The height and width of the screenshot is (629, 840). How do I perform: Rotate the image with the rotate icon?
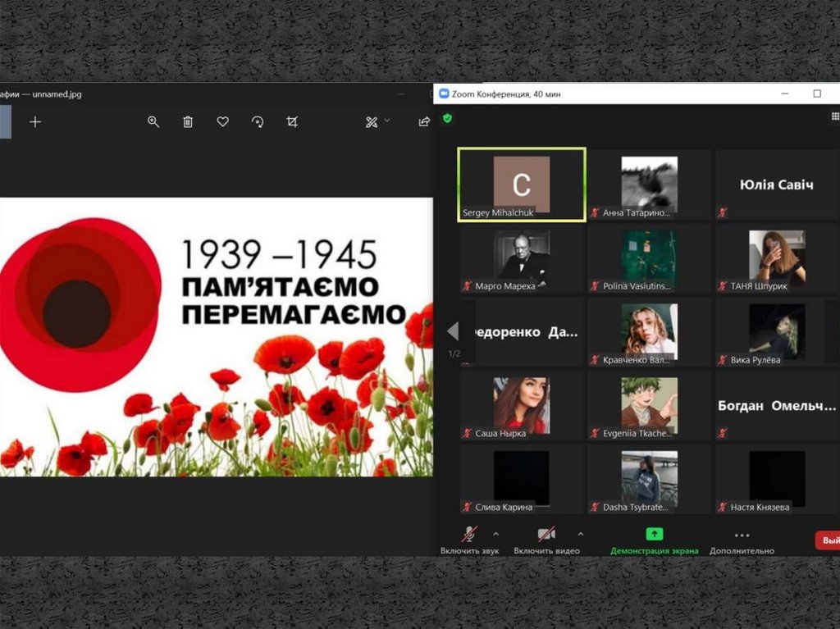click(258, 122)
